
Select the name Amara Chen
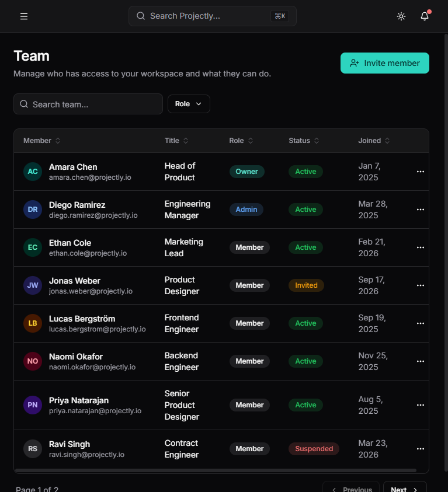pyautogui.click(x=73, y=167)
